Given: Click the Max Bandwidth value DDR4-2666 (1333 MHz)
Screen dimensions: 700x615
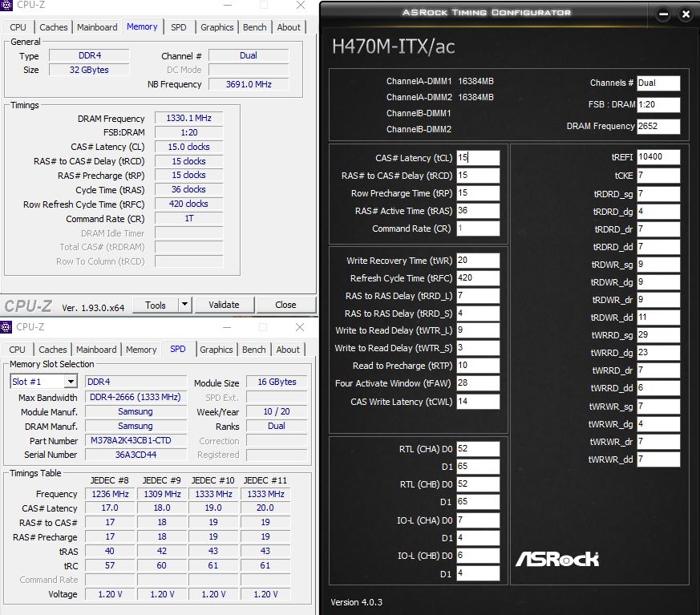Looking at the screenshot, I should [x=136, y=397].
